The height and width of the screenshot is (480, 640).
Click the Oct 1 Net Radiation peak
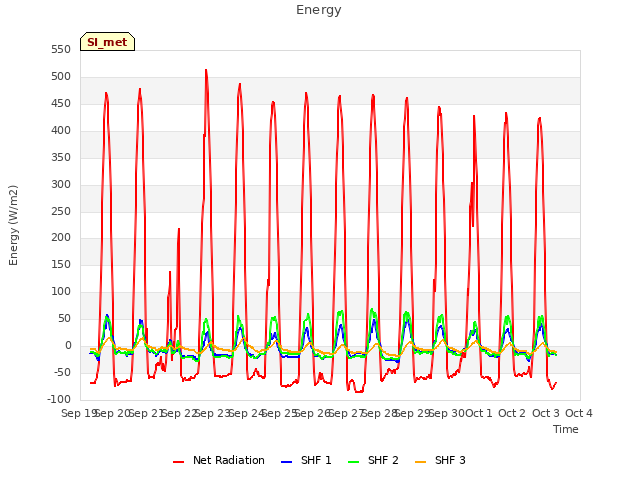tap(474, 117)
